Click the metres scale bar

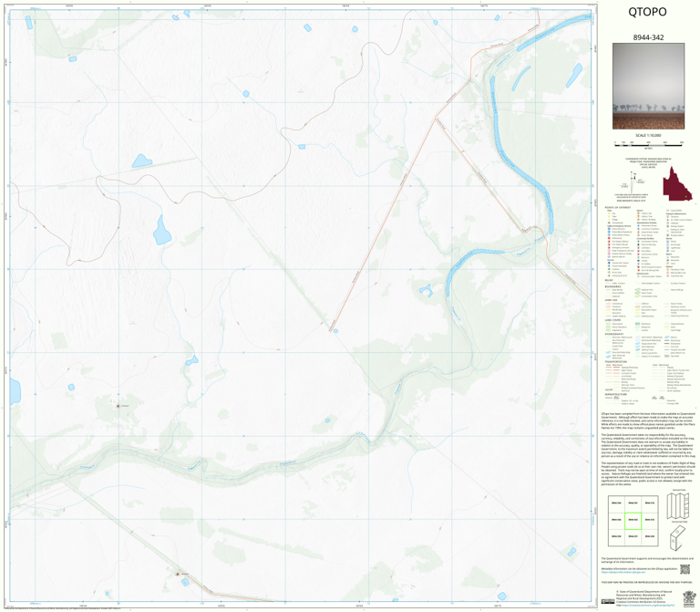pyautogui.click(x=648, y=144)
